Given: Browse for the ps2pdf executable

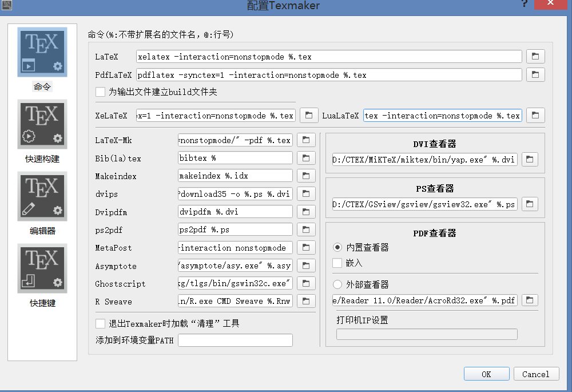Looking at the screenshot, I should pyautogui.click(x=306, y=229).
